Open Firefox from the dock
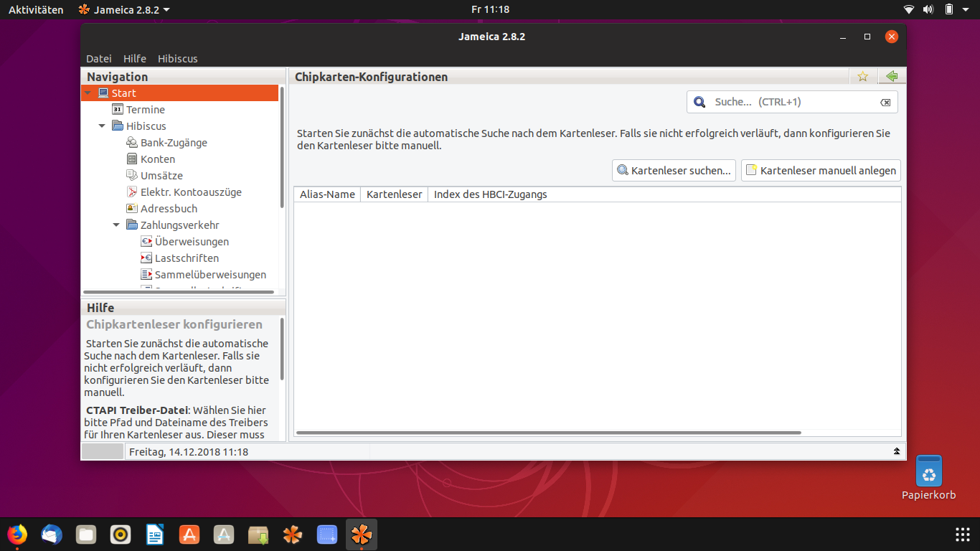This screenshot has width=980, height=551. [x=17, y=534]
